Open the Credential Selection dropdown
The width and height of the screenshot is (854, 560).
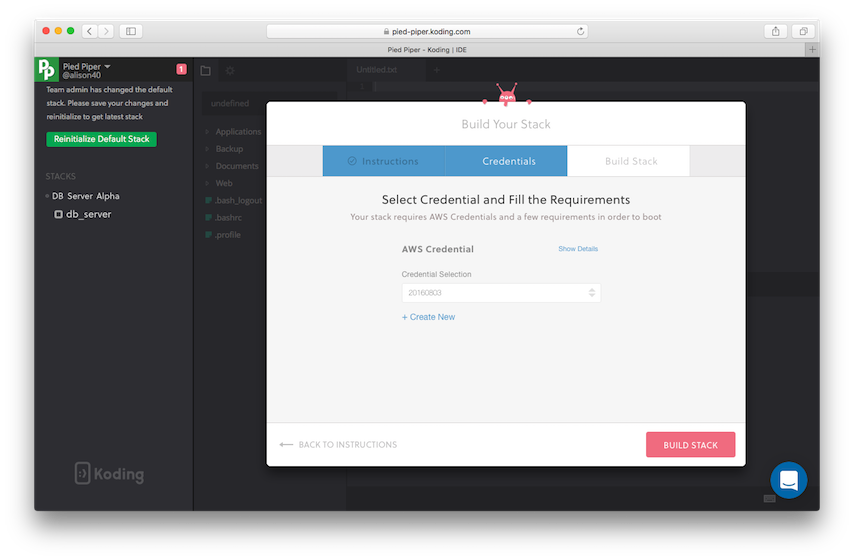click(x=501, y=293)
